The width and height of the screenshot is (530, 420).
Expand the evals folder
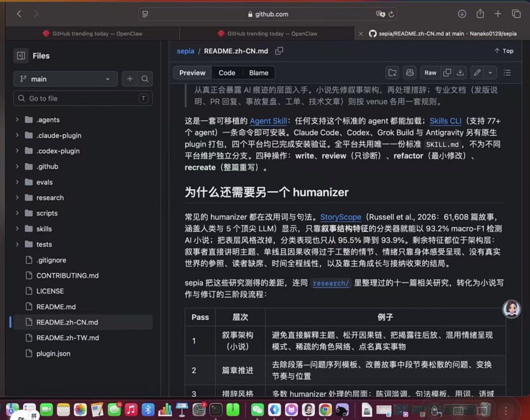[x=17, y=182]
